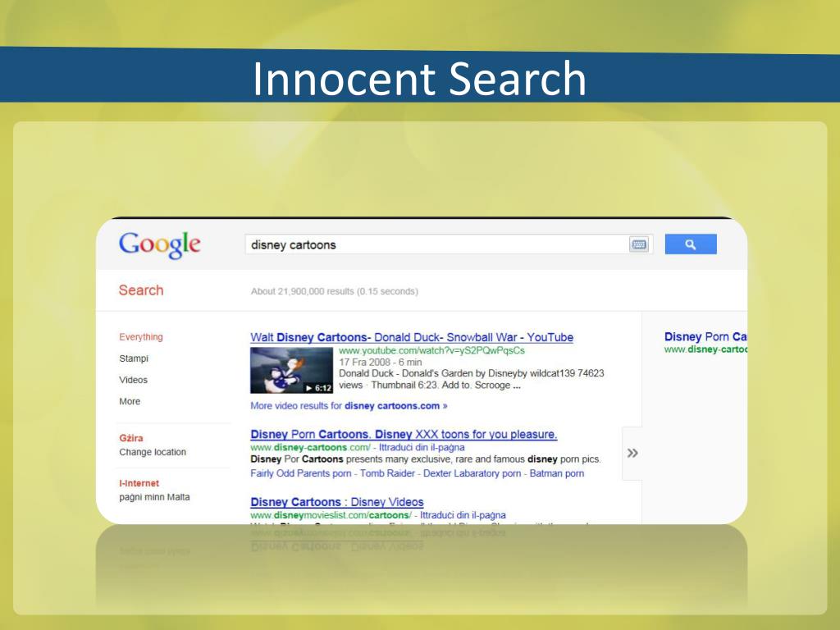Click 'Ittraduċi din il-paġna' for disneymovieslist result

click(x=463, y=515)
